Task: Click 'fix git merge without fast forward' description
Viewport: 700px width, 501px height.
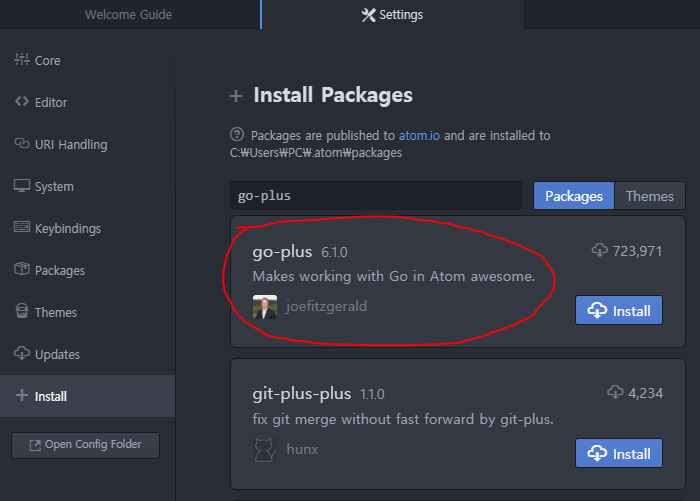Action: click(x=403, y=419)
